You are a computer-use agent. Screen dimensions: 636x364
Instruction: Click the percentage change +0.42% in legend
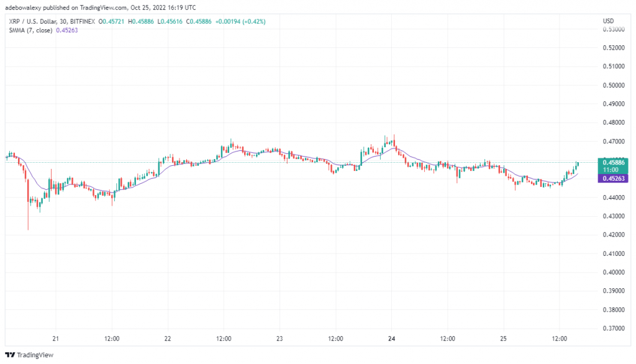[254, 22]
